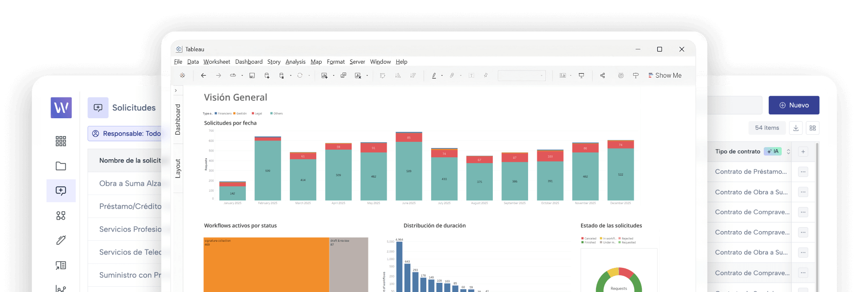
Task: Open the folder icon in left sidebar
Action: pyautogui.click(x=61, y=166)
